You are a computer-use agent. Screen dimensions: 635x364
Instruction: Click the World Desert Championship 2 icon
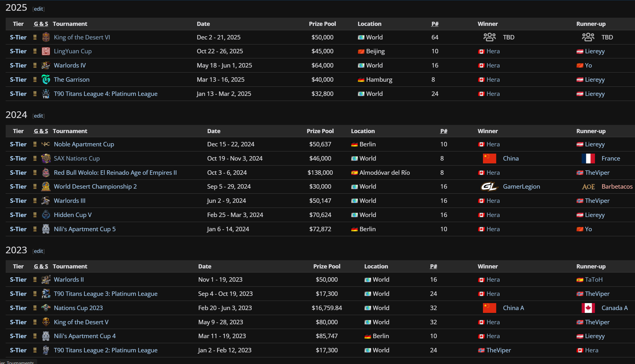[x=46, y=187]
